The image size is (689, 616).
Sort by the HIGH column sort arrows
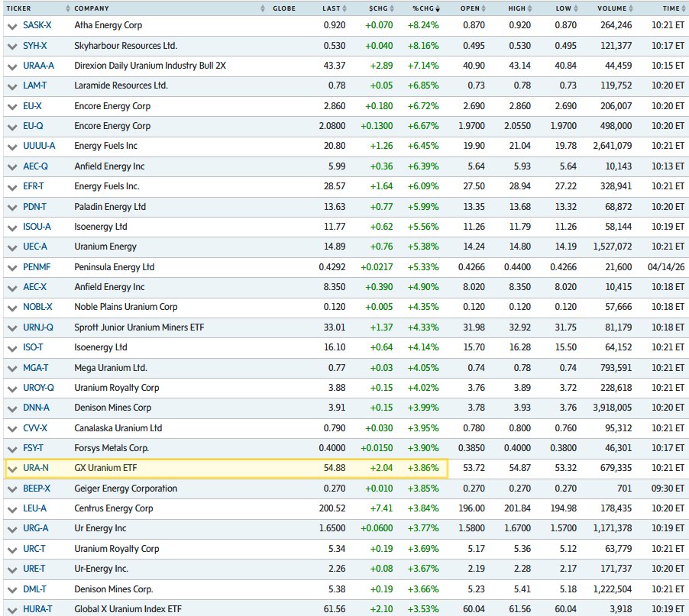click(529, 8)
